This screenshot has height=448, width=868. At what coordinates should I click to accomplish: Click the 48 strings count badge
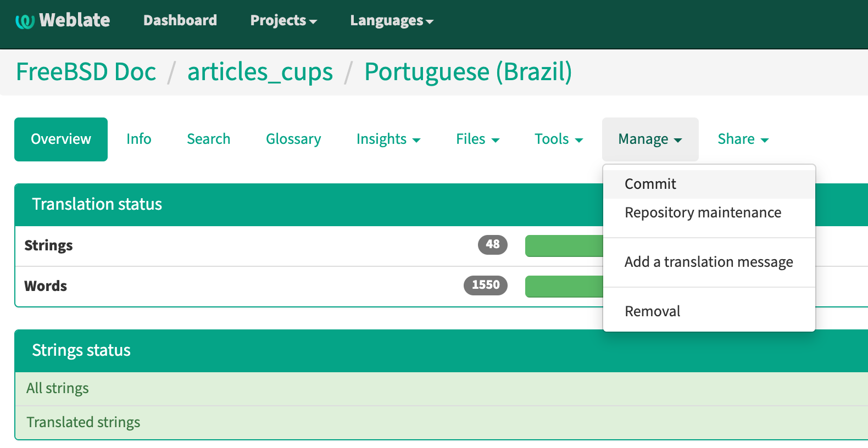493,244
